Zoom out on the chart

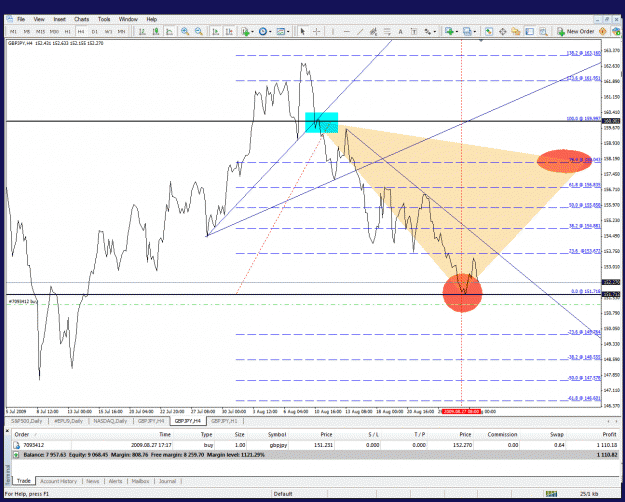point(199,31)
